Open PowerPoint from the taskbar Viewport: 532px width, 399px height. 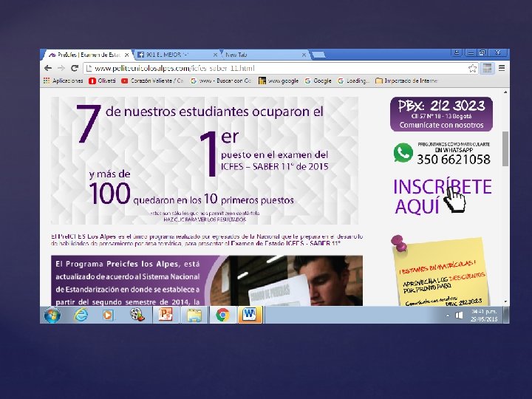point(166,315)
